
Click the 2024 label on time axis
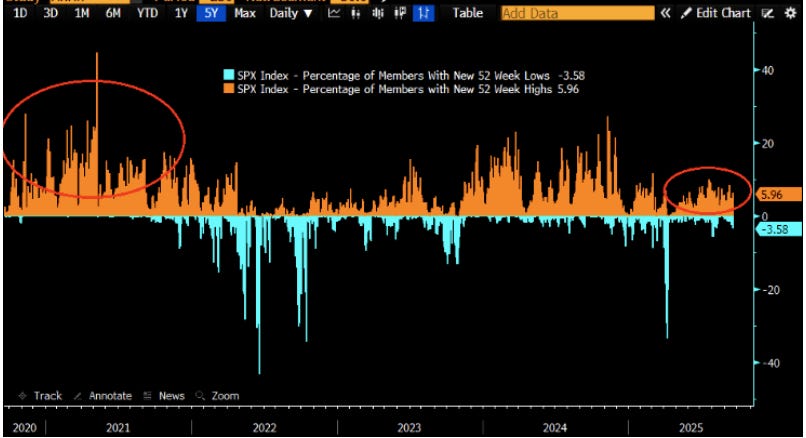click(x=555, y=428)
